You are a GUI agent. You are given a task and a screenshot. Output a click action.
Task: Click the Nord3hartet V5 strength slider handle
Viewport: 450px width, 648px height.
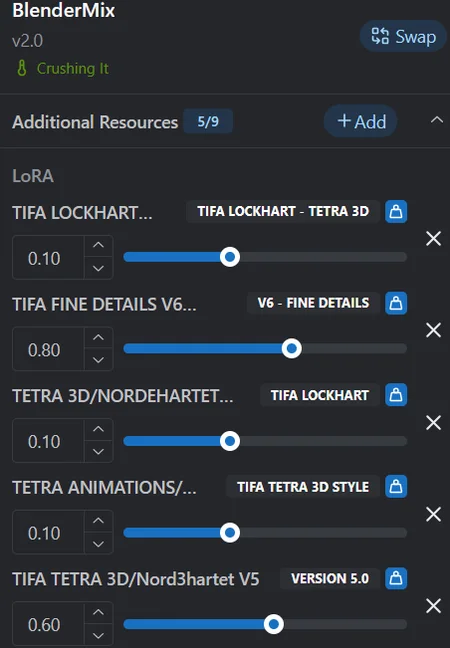coord(274,624)
